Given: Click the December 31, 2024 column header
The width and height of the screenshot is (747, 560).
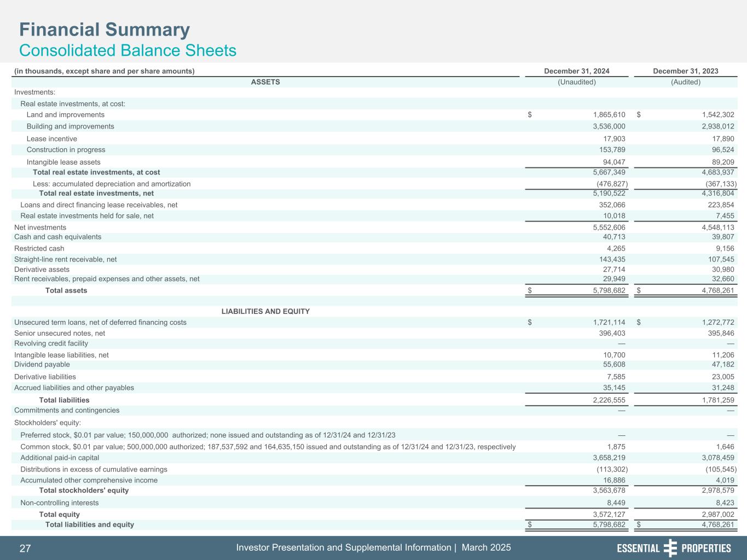Looking at the screenshot, I should 576,71.
